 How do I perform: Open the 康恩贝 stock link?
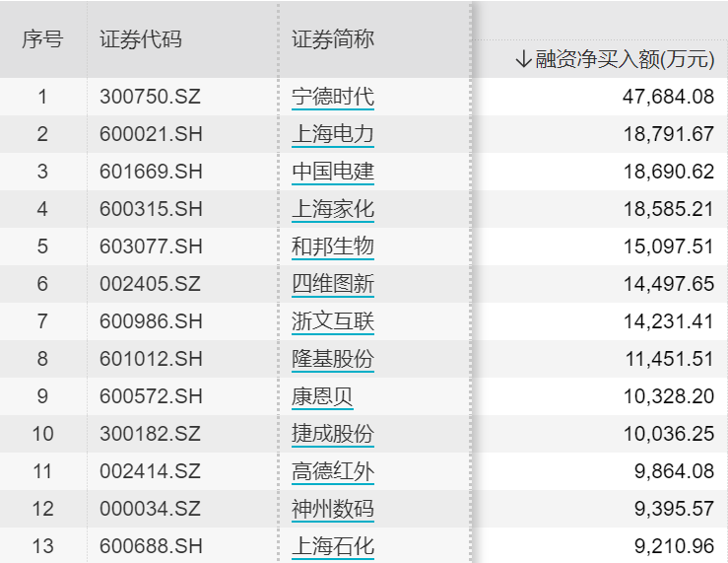coord(323,396)
